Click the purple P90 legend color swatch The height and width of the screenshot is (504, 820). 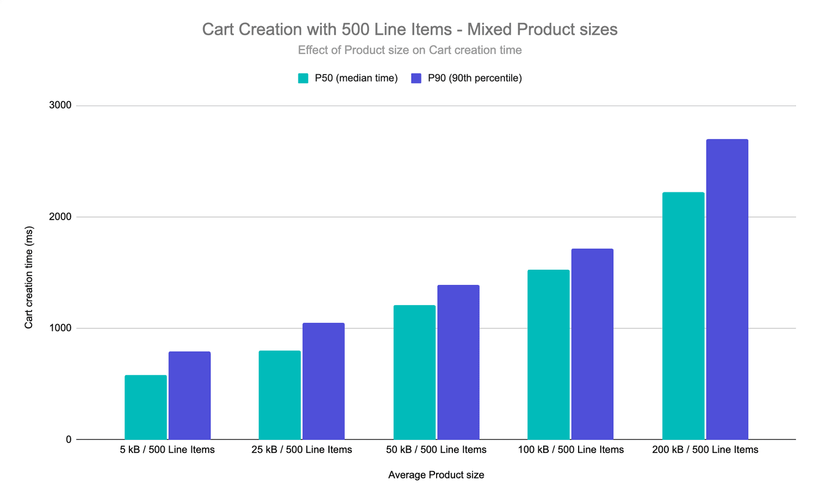417,78
